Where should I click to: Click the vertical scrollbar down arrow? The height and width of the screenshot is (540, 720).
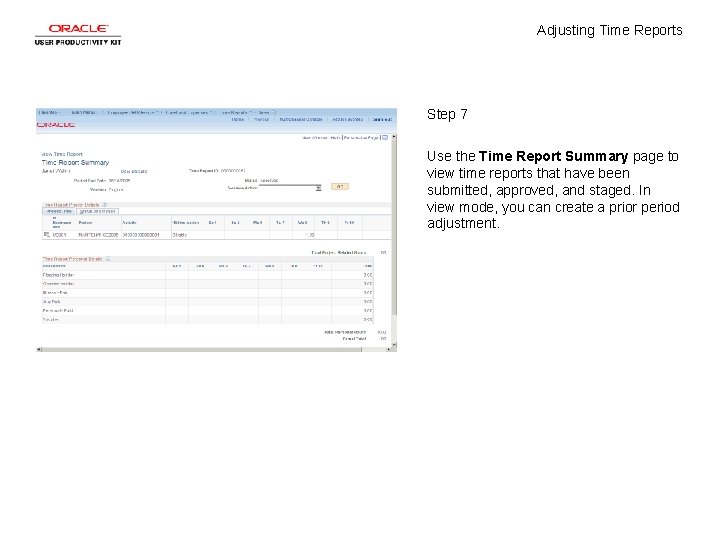pos(394,344)
